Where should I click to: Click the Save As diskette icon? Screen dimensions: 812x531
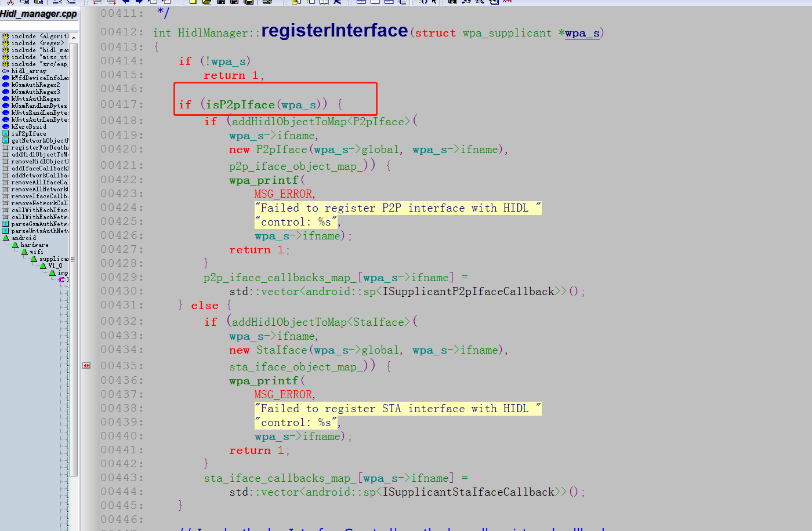click(x=233, y=3)
